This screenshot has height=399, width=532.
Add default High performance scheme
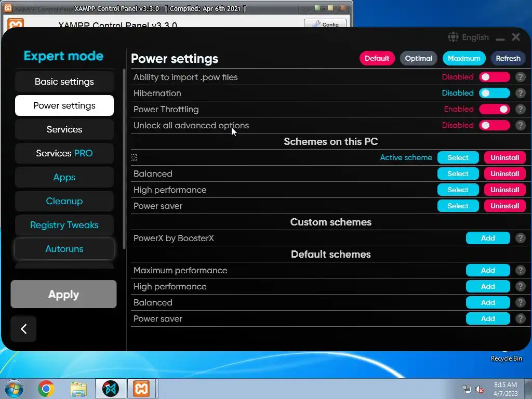(x=487, y=286)
